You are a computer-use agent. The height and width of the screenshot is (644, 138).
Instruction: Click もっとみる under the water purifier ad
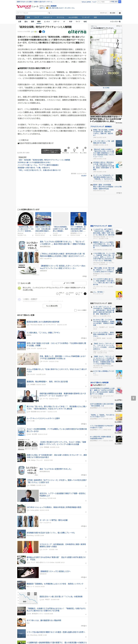coord(106,88)
